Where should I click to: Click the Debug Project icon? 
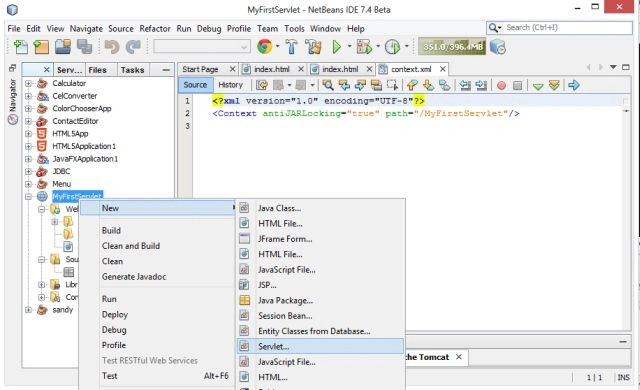[x=364, y=47]
